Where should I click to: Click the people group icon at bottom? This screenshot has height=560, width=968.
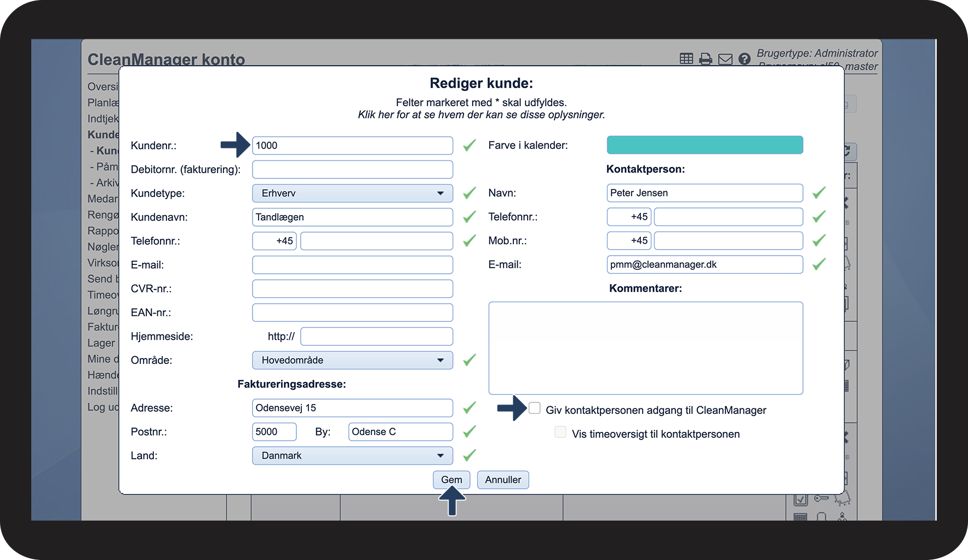point(842,516)
